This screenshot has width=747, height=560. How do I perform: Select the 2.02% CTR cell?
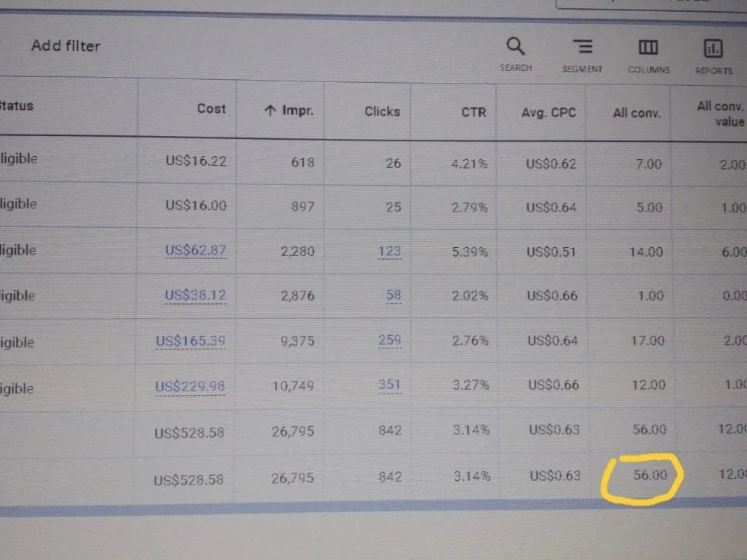point(470,296)
